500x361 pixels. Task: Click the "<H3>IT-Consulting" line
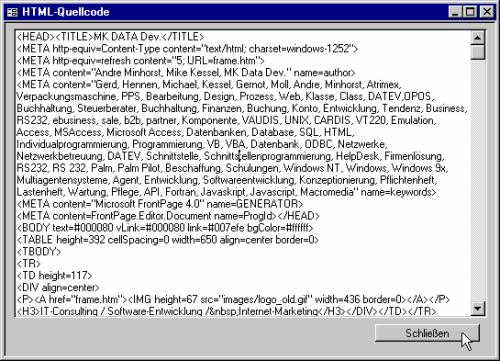226,311
